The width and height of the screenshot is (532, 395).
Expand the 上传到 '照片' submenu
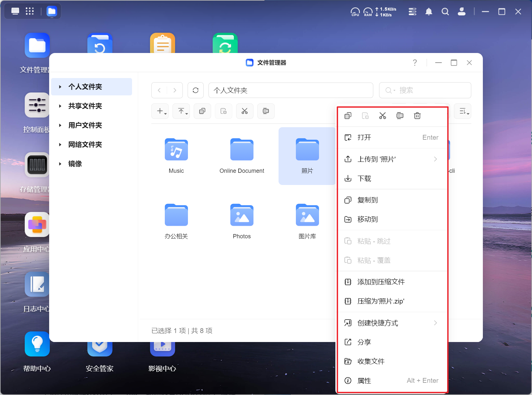tap(436, 159)
